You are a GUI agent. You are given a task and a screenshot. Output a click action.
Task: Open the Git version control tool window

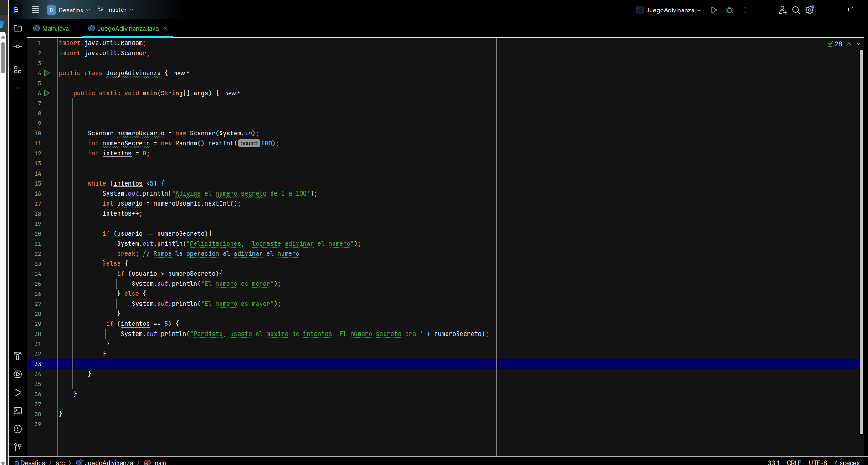tap(18, 447)
